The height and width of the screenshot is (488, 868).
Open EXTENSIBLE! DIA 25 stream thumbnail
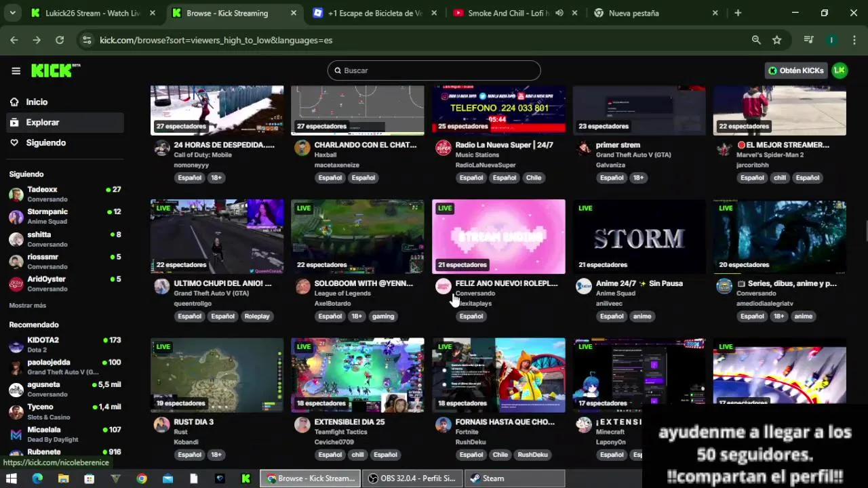pos(357,375)
